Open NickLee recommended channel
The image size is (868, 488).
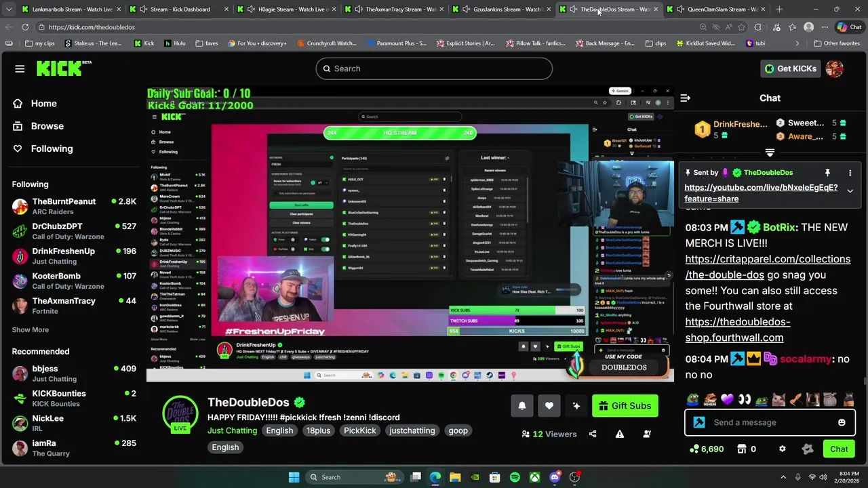pyautogui.click(x=73, y=423)
